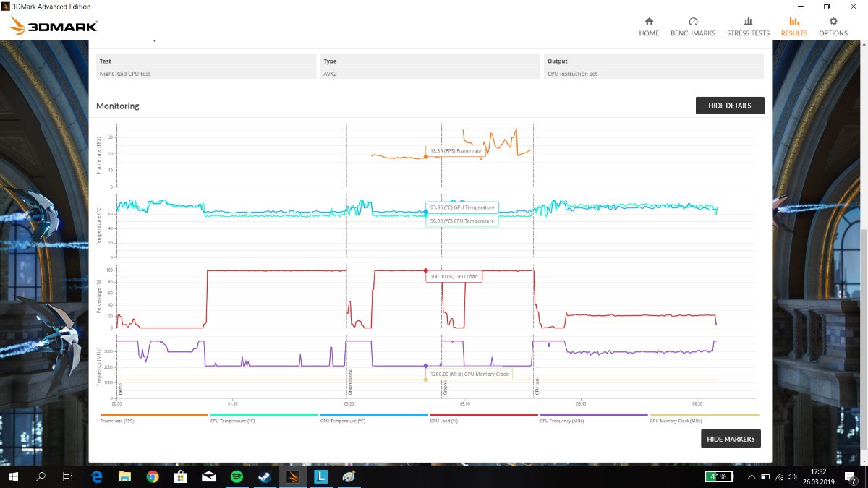Open Google Chrome from the taskbar
This screenshot has width=868, height=488.
[x=153, y=477]
